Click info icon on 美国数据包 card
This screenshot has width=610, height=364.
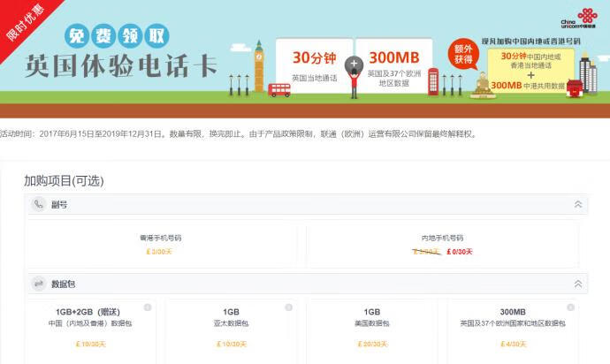[430, 307]
